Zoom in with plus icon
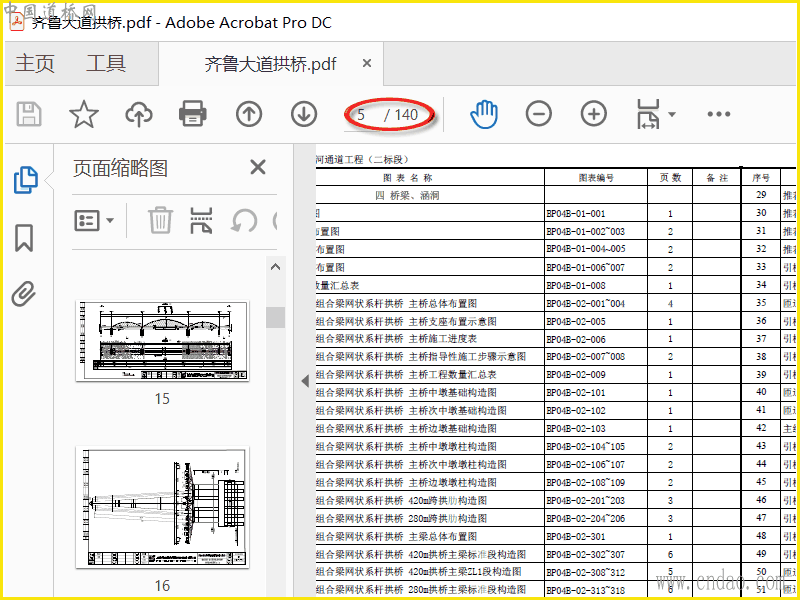This screenshot has width=800, height=600. point(594,114)
